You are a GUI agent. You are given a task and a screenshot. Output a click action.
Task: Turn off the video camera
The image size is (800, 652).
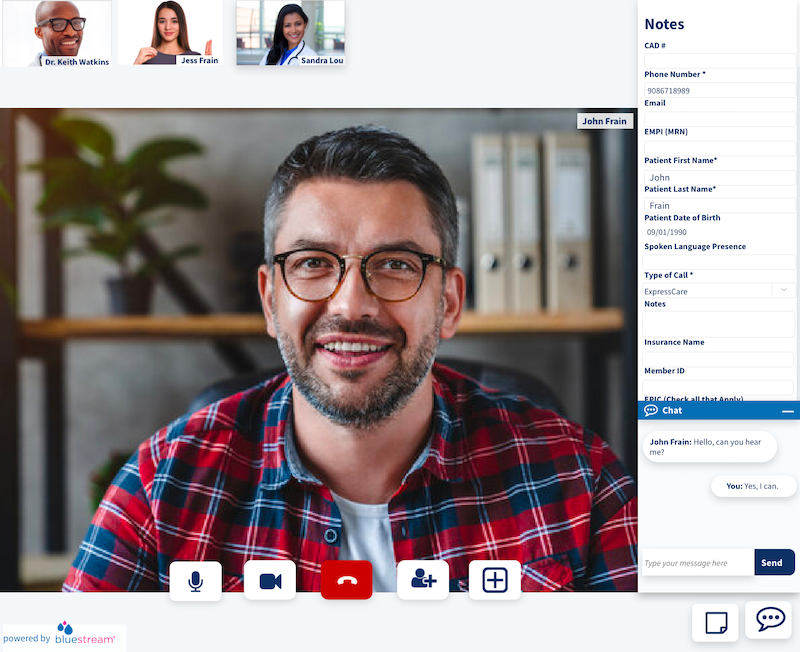tap(270, 581)
